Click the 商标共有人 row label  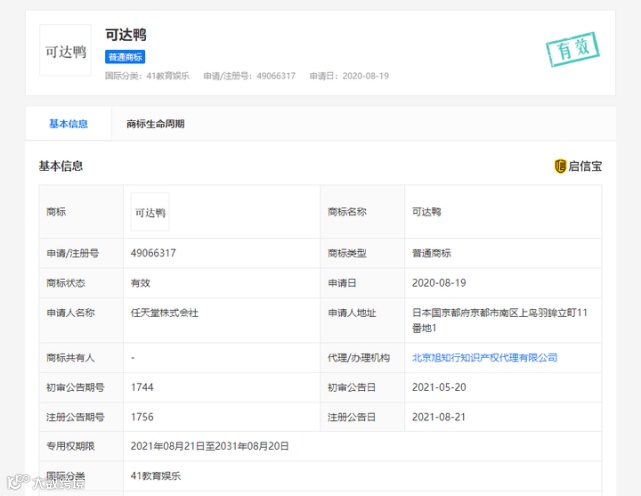[70, 358]
